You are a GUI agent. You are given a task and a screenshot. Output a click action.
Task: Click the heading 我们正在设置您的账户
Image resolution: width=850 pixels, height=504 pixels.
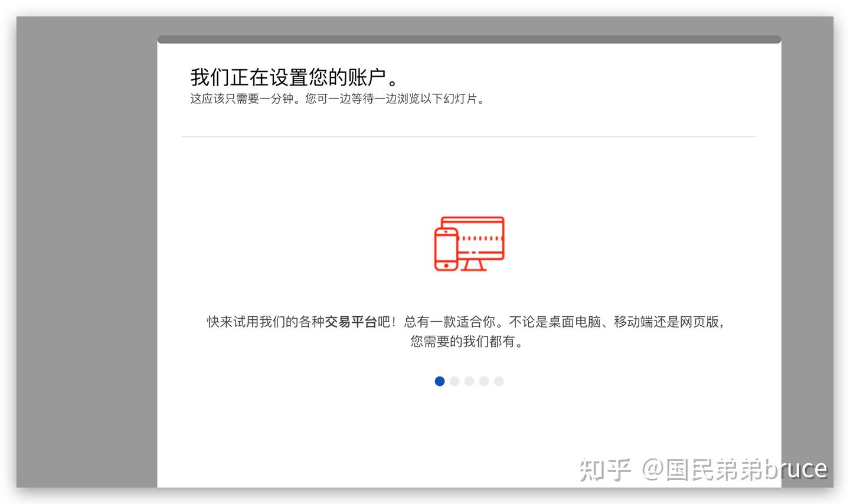[293, 76]
